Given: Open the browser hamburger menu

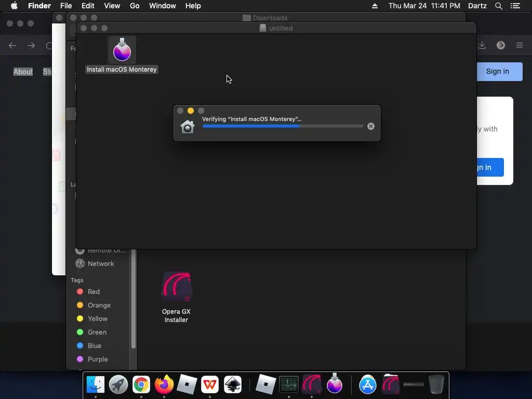Looking at the screenshot, I should pos(520,45).
